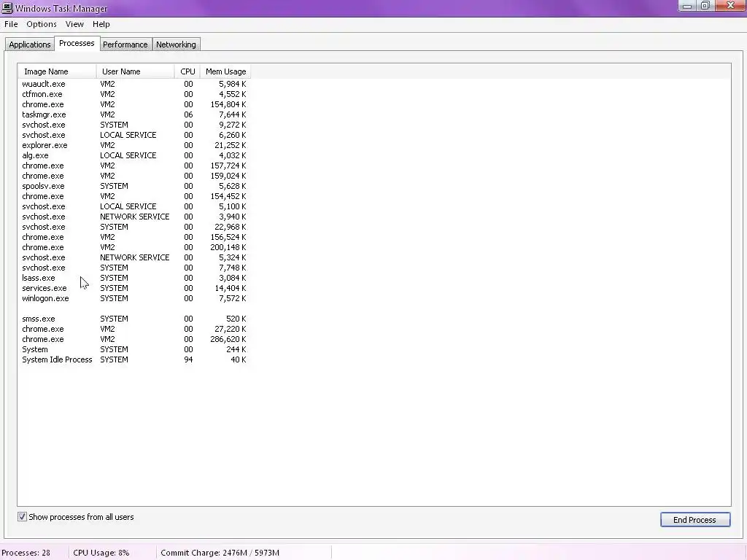The height and width of the screenshot is (560, 747).
Task: Switch to the Applications tab
Action: click(x=29, y=44)
